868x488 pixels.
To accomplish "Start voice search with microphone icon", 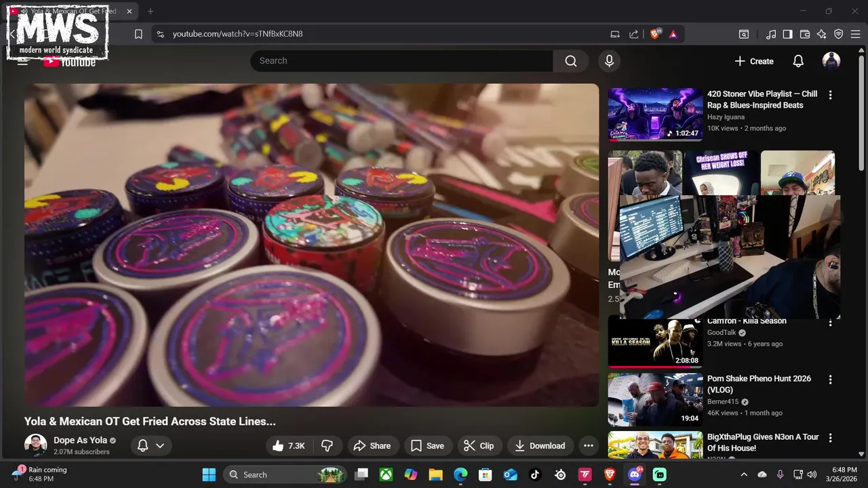I will [609, 61].
